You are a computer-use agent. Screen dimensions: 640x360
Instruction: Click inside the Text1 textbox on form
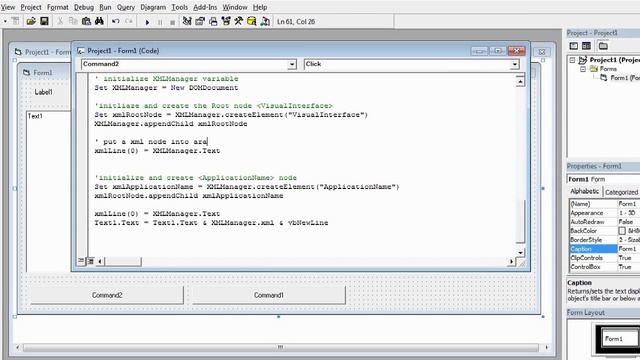[x=49, y=190]
